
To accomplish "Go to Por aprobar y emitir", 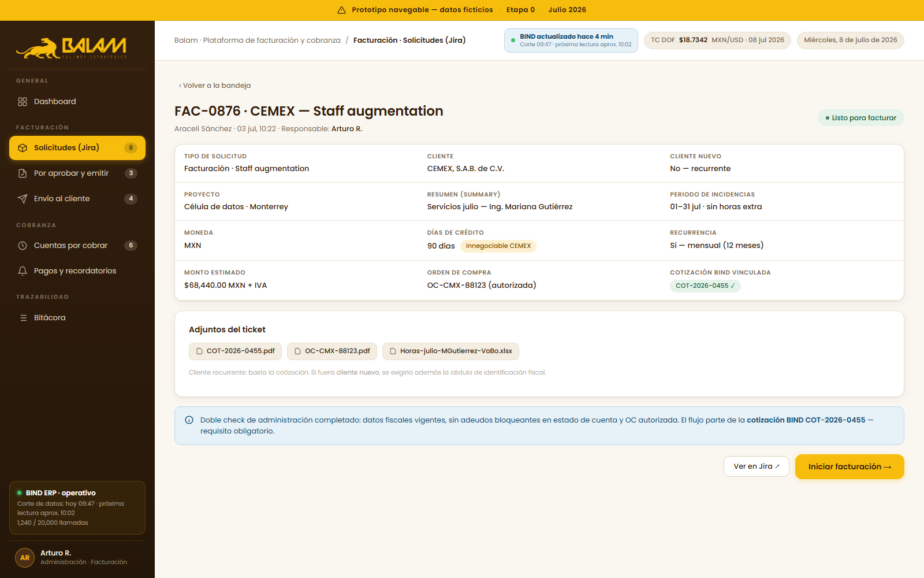I will (77, 173).
